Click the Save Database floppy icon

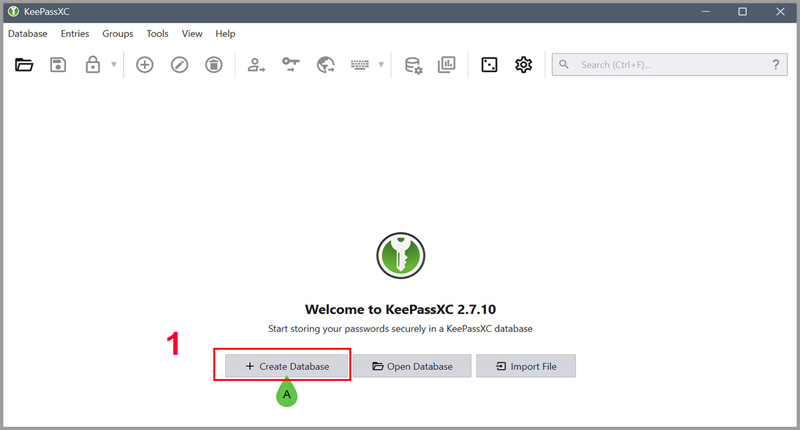58,65
